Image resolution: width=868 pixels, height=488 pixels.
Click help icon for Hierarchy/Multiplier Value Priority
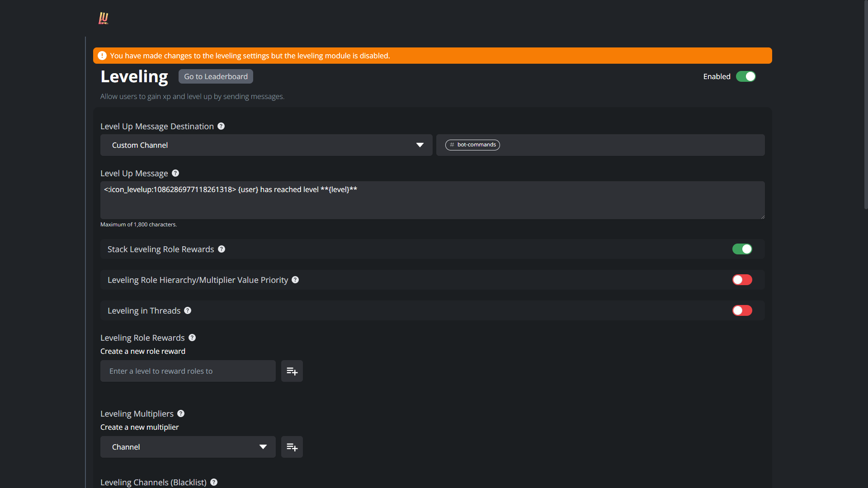pyautogui.click(x=295, y=280)
